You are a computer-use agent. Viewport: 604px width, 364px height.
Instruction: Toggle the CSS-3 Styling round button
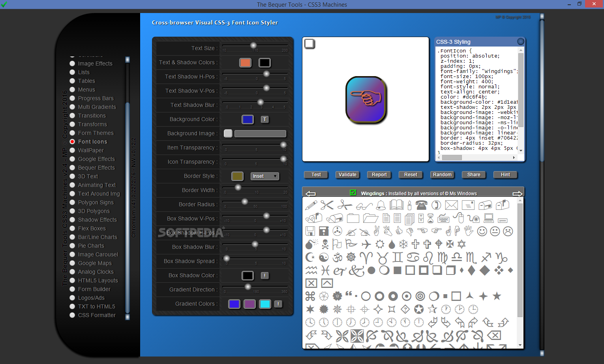520,41
